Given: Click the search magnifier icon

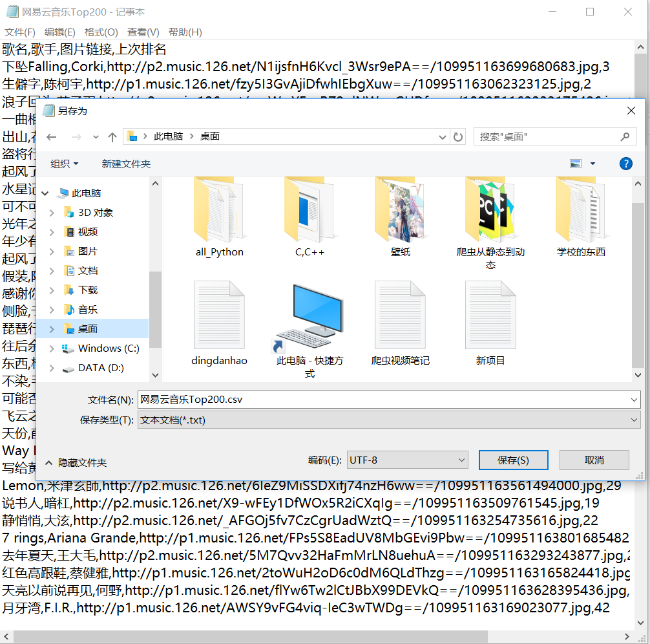Looking at the screenshot, I should [x=625, y=136].
